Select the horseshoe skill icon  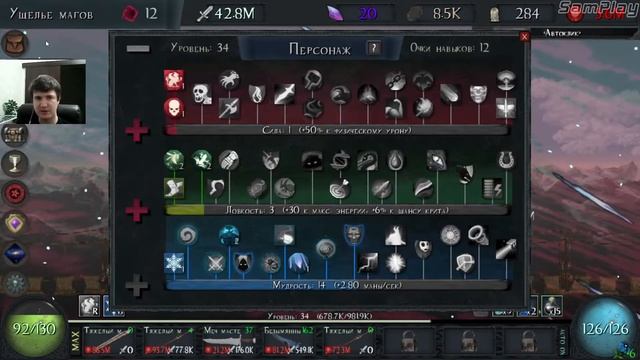click(506, 160)
